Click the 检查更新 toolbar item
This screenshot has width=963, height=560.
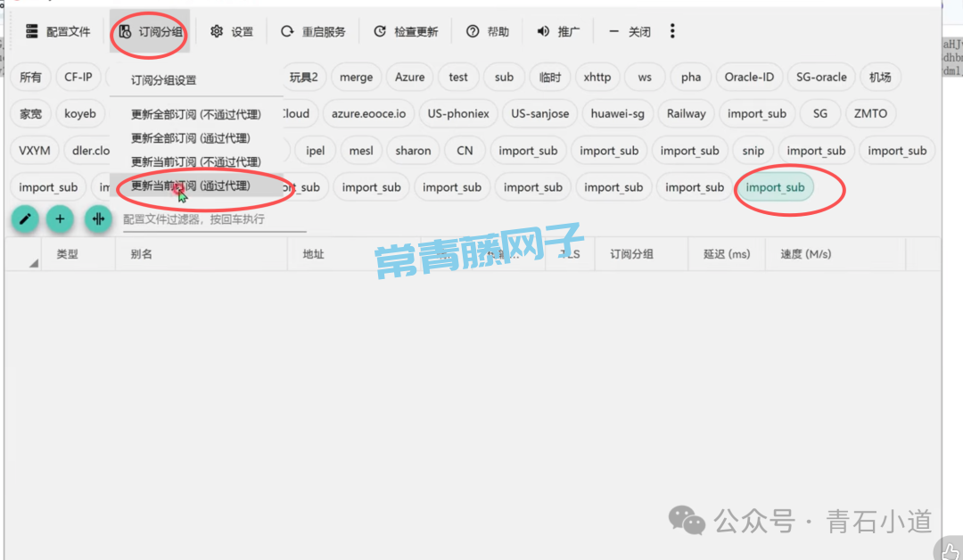(406, 31)
